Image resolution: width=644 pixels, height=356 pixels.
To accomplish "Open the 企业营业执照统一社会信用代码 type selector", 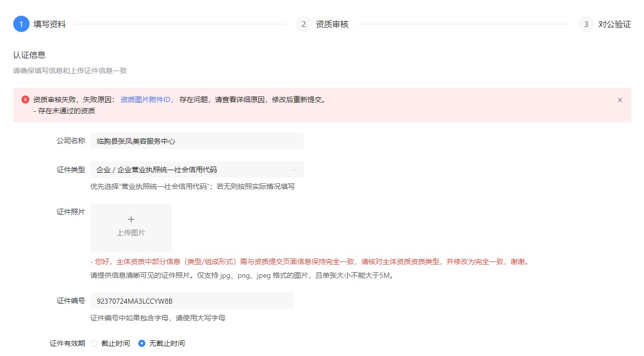I will [x=193, y=170].
